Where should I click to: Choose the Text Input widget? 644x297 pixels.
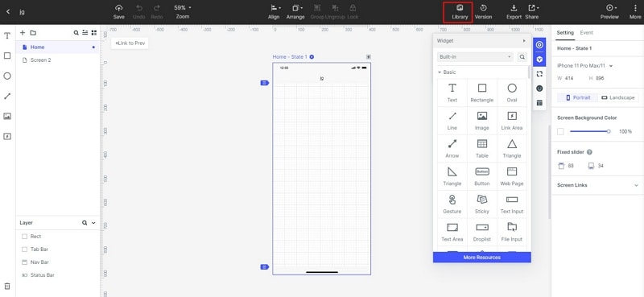512,204
